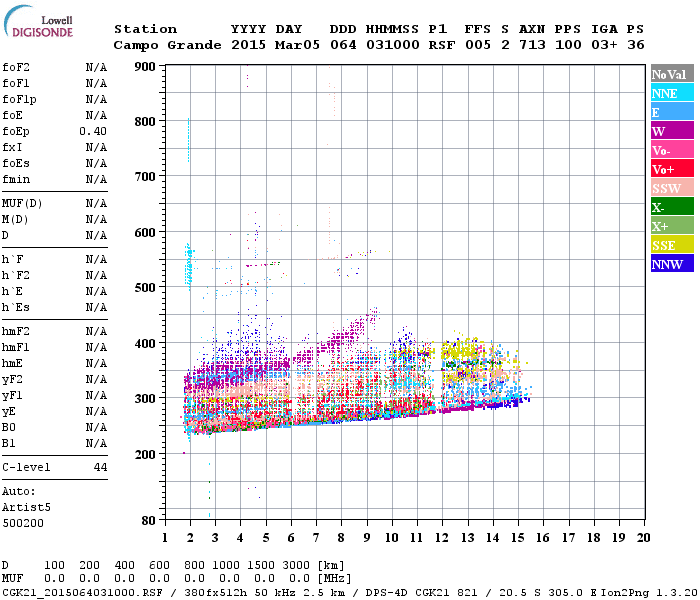The width and height of the screenshot is (700, 600).
Task: Click the C-level value 44
Action: (x=100, y=467)
